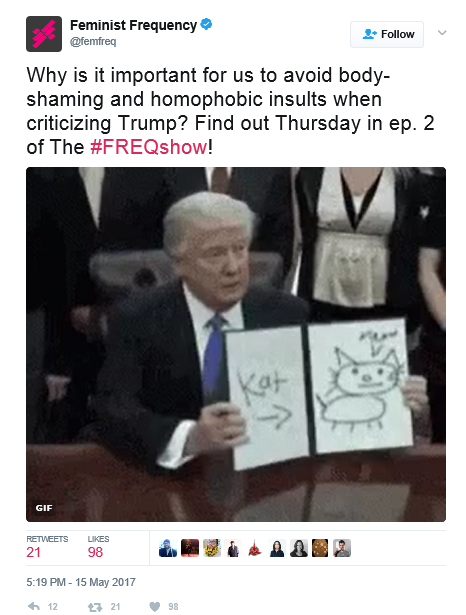Click the GIF badge on the image
466x615 pixels.
pos(44,508)
